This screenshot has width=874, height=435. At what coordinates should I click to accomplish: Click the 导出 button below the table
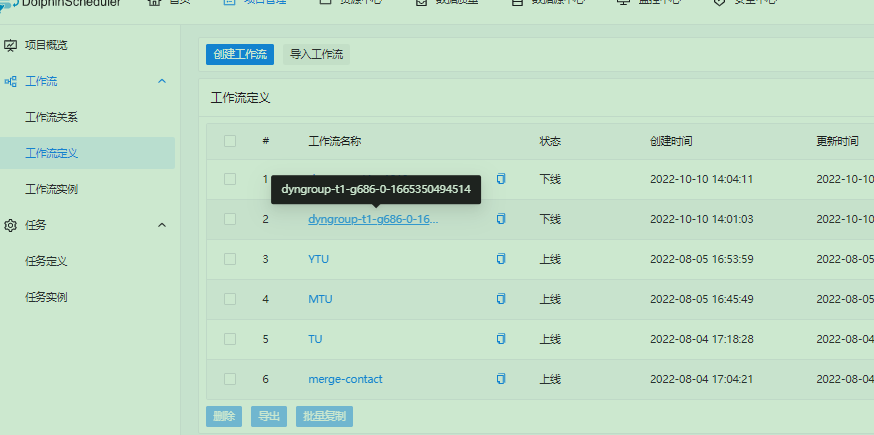[x=269, y=417]
